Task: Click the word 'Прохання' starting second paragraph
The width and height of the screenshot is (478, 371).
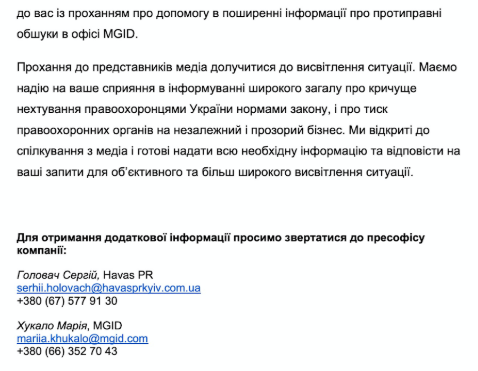Action: pyautogui.click(x=43, y=67)
